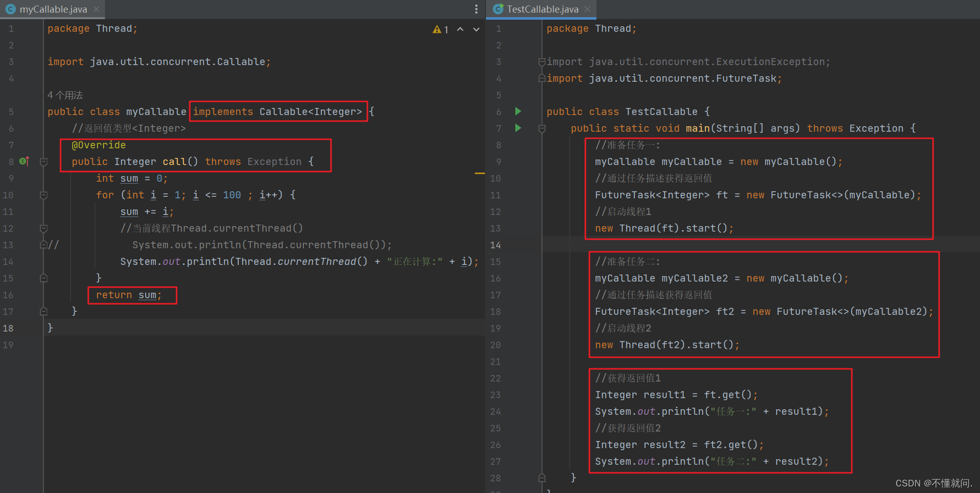Click the fold marker icon at line 15 gutter
980x493 pixels.
(43, 278)
